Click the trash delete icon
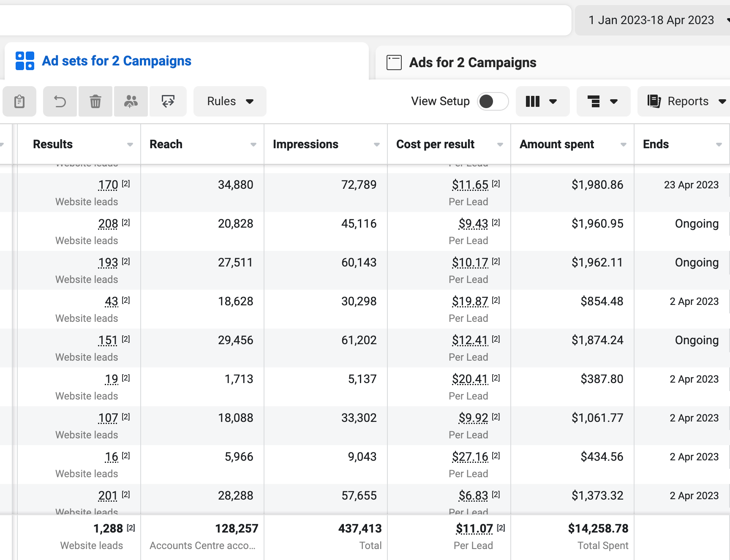This screenshot has height=560, width=730. [95, 101]
